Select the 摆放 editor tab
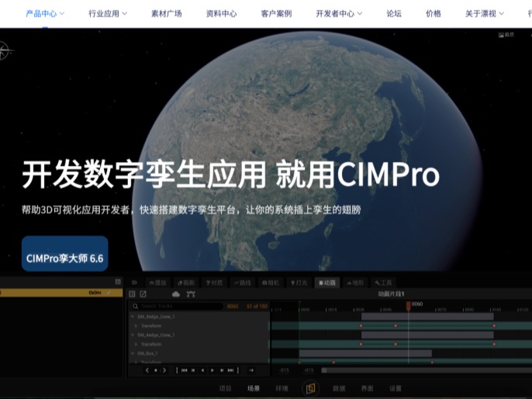The image size is (532, 399). point(157,282)
